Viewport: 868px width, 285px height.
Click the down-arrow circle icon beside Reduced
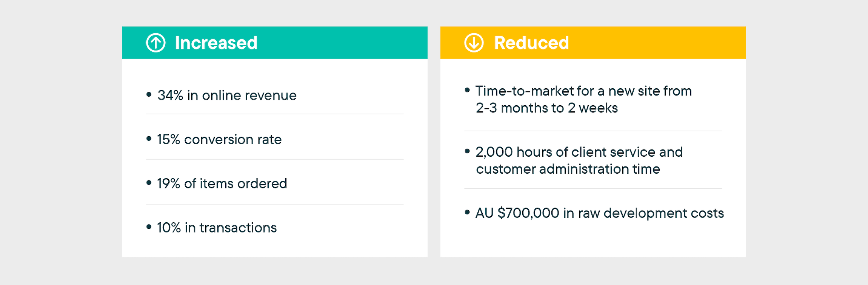click(474, 43)
